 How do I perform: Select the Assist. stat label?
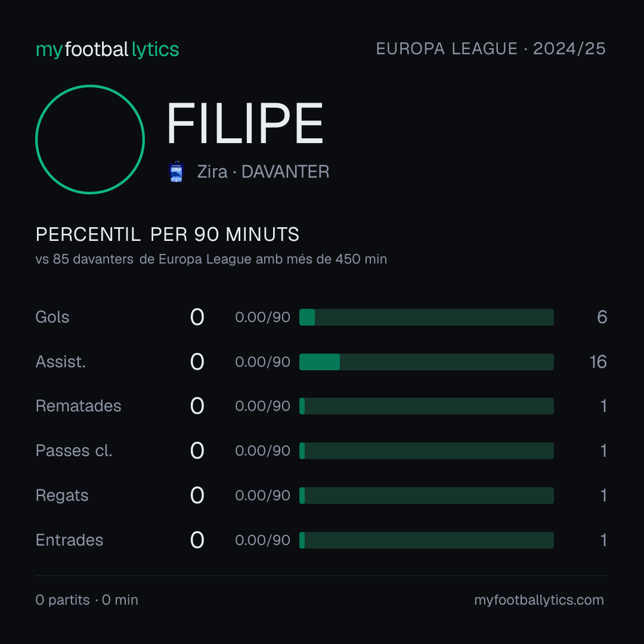pyautogui.click(x=61, y=362)
